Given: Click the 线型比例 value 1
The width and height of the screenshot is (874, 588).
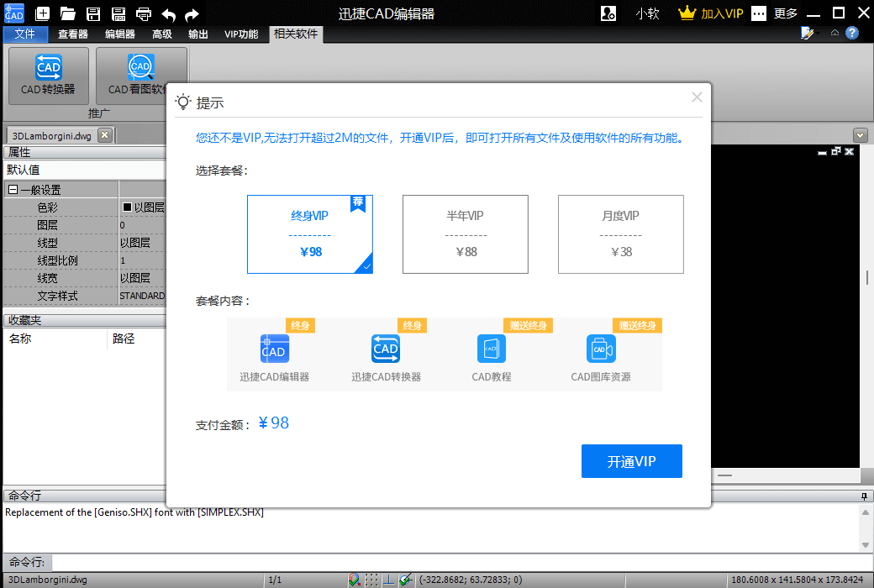Looking at the screenshot, I should tap(142, 261).
